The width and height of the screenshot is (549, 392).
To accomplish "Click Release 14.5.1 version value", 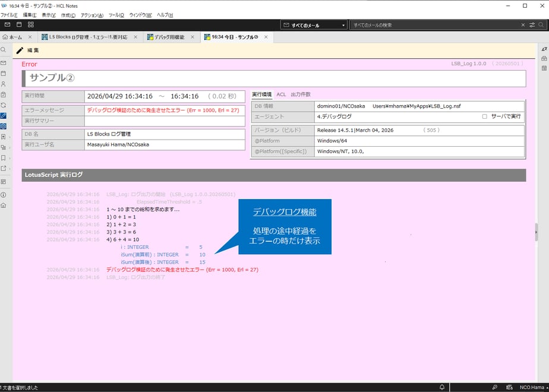I will pos(355,130).
